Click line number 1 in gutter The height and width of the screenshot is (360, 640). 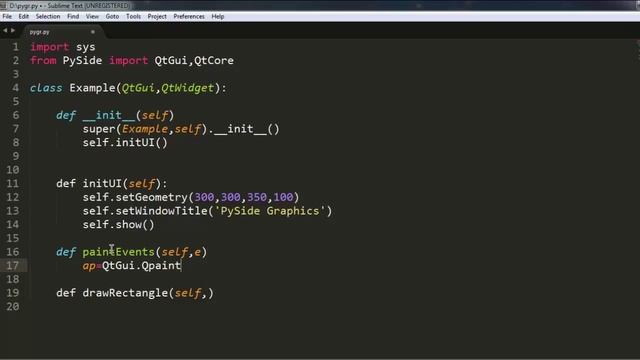pos(16,47)
